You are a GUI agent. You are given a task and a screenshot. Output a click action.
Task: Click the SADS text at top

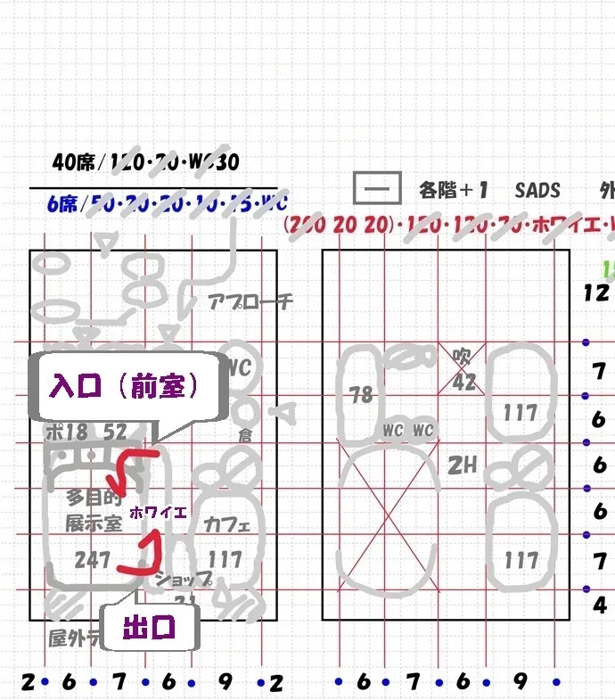pos(537,190)
